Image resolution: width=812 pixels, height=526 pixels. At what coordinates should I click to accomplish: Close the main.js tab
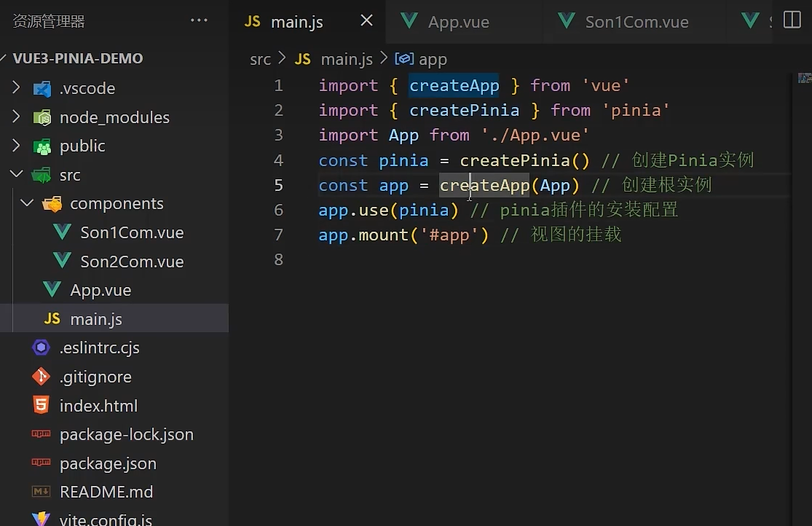tap(366, 21)
